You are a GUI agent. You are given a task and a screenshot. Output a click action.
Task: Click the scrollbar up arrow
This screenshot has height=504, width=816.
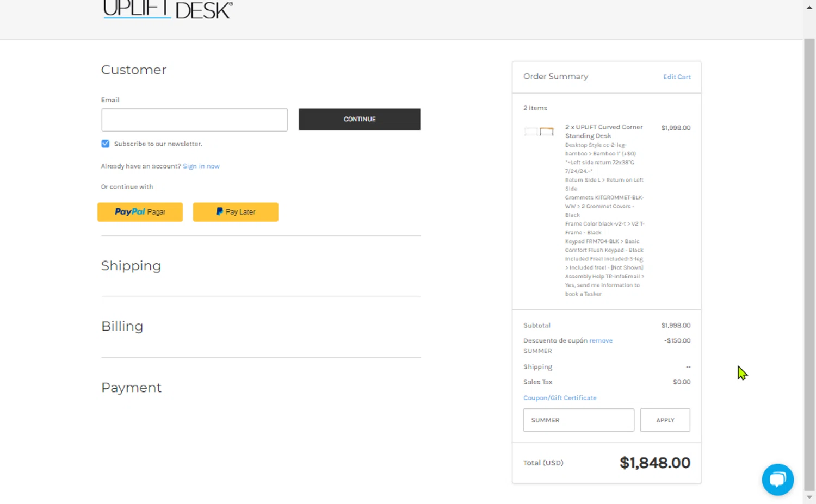pos(809,7)
